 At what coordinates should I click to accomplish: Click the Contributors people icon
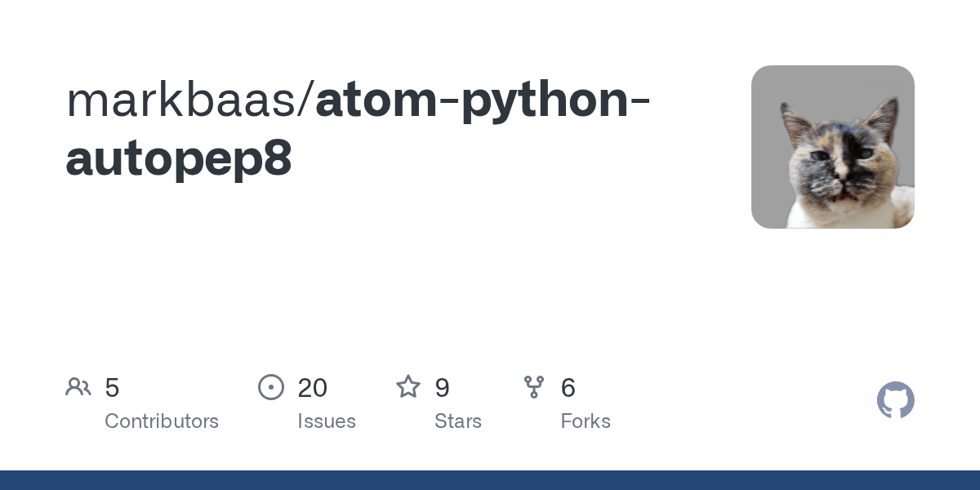click(x=78, y=387)
